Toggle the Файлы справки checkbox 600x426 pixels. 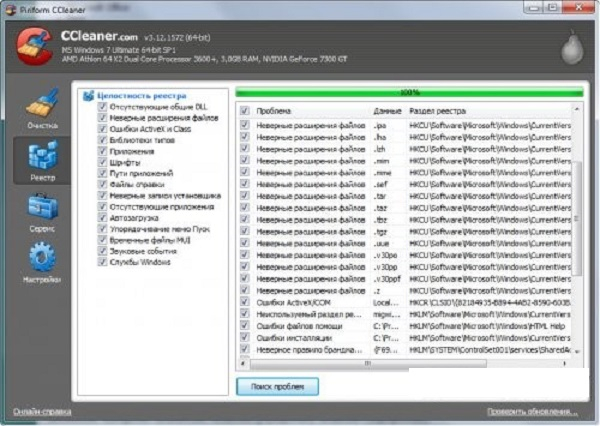(102, 184)
